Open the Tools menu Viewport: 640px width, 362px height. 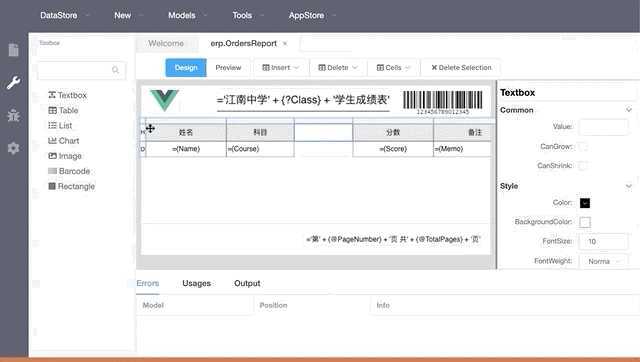(x=248, y=16)
